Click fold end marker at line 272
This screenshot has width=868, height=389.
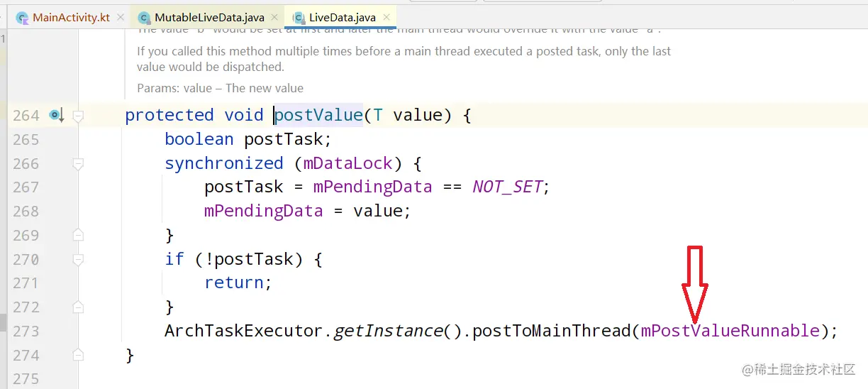point(78,307)
